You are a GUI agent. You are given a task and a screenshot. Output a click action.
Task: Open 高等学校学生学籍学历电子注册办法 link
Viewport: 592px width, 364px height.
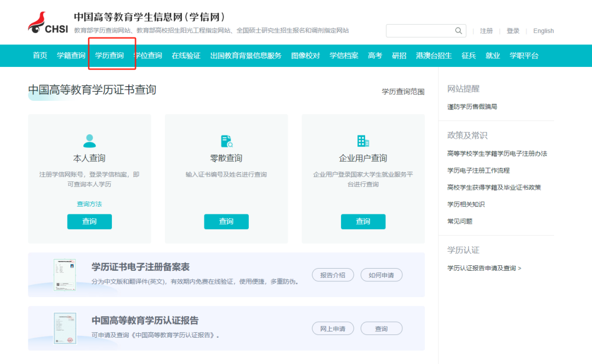497,153
